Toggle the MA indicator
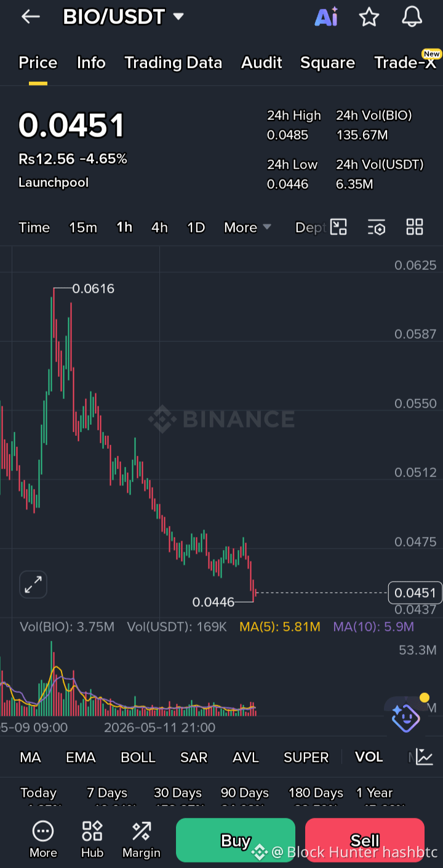The width and height of the screenshot is (443, 868). point(30,757)
